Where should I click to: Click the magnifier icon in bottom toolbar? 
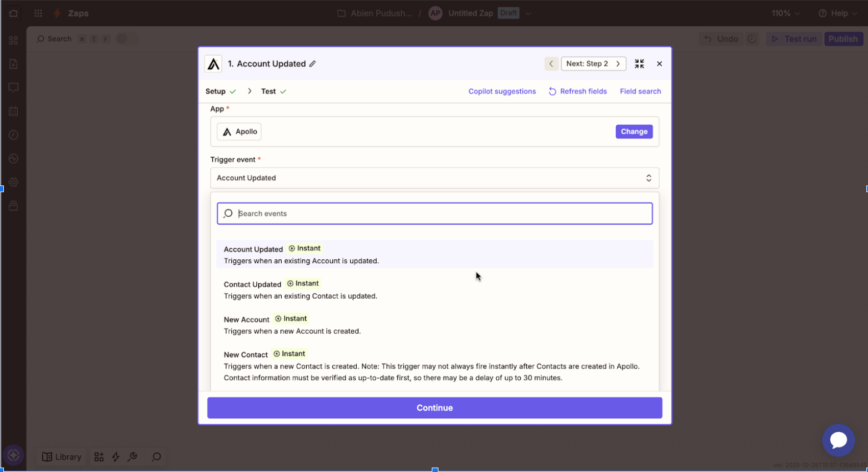click(157, 457)
